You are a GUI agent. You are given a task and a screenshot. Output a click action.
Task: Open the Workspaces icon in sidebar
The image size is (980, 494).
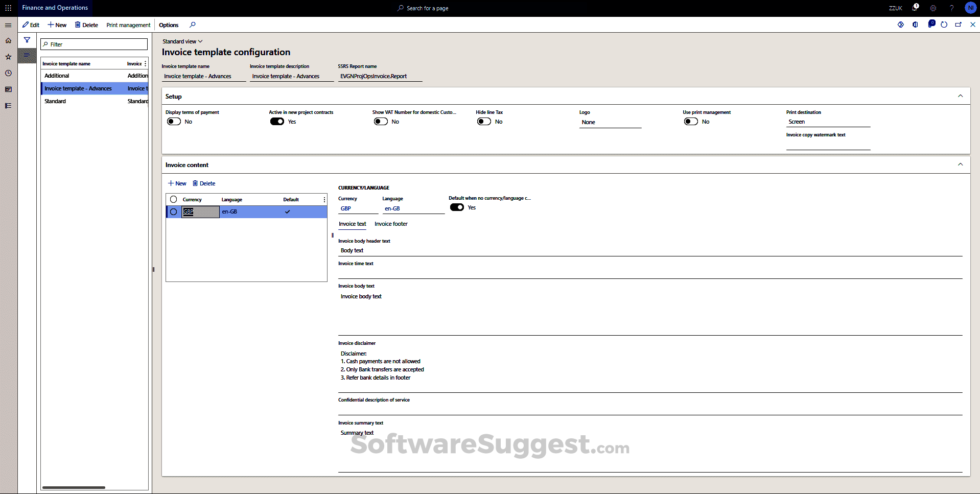(8, 89)
